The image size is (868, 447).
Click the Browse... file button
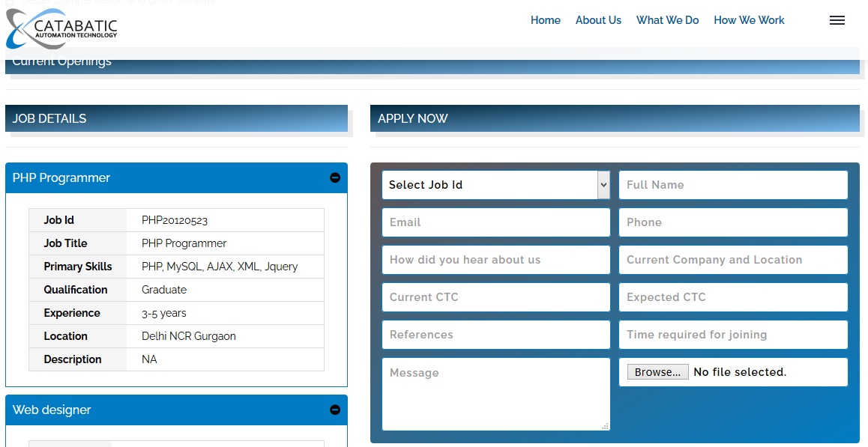(x=657, y=372)
